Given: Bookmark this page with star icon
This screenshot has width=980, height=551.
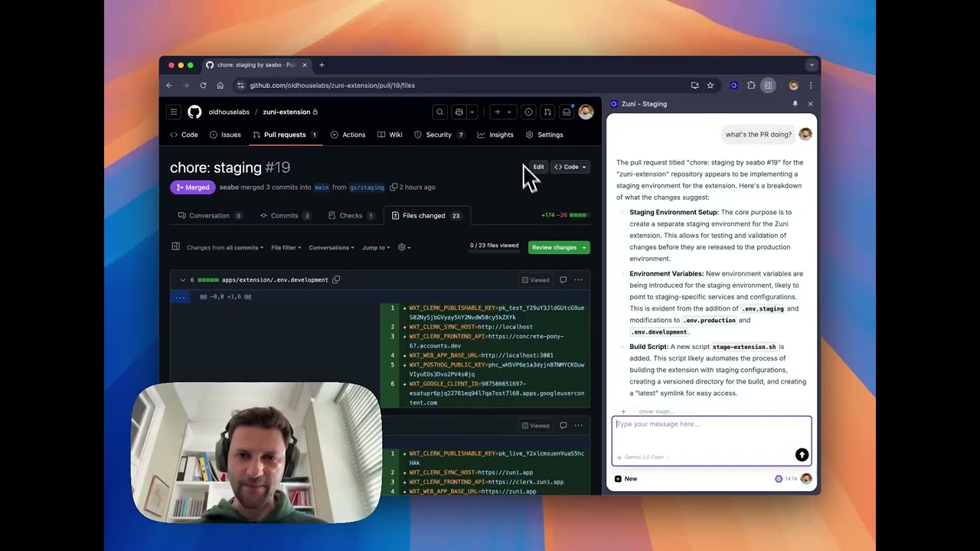Looking at the screenshot, I should coord(710,85).
